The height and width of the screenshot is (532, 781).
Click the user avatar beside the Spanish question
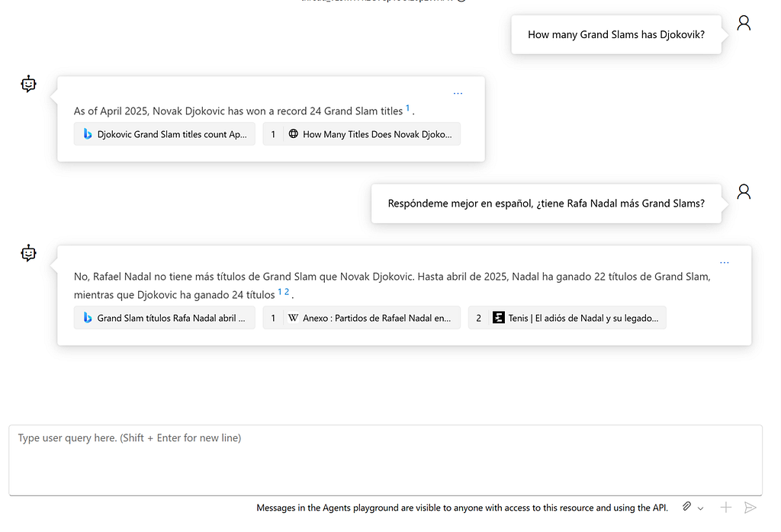click(x=744, y=191)
